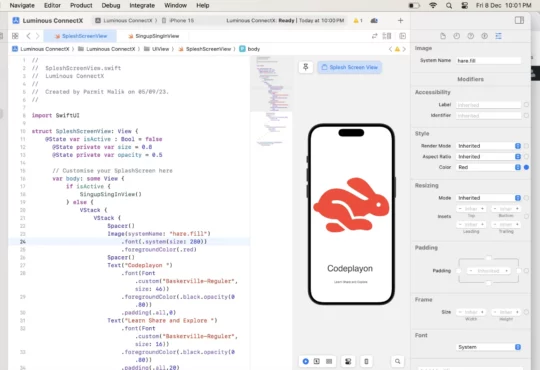The width and height of the screenshot is (540, 370).
Task: Open the Font System dropdown
Action: [488, 347]
